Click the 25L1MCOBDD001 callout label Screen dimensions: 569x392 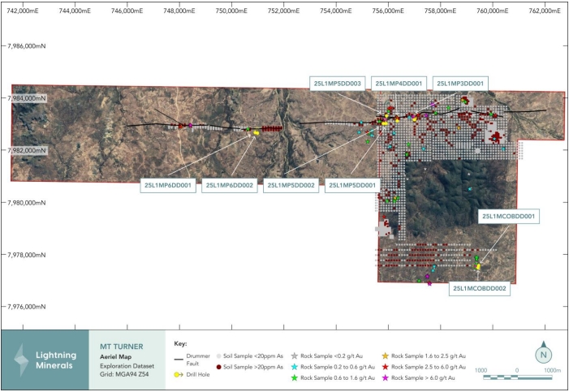(x=508, y=217)
